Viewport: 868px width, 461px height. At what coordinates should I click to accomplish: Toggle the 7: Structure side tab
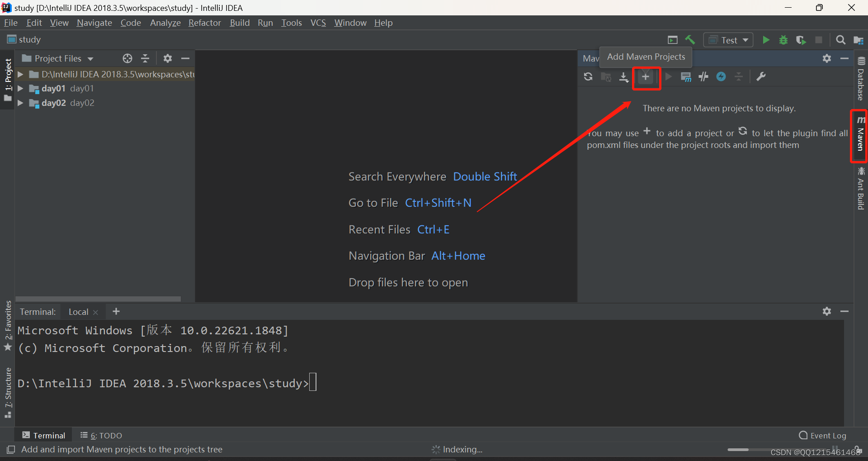(8, 393)
